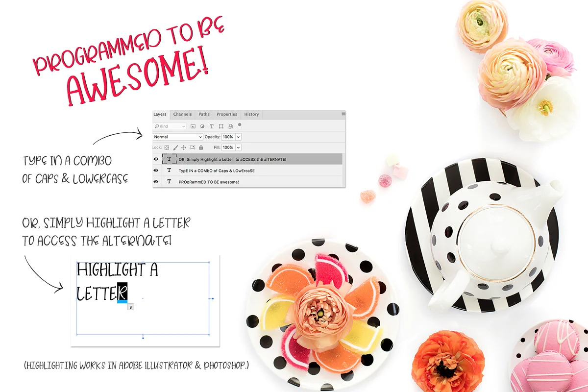Hide the 'PROgRammED TO BE awesome!' layer
The height and width of the screenshot is (392, 588).
[x=156, y=182]
